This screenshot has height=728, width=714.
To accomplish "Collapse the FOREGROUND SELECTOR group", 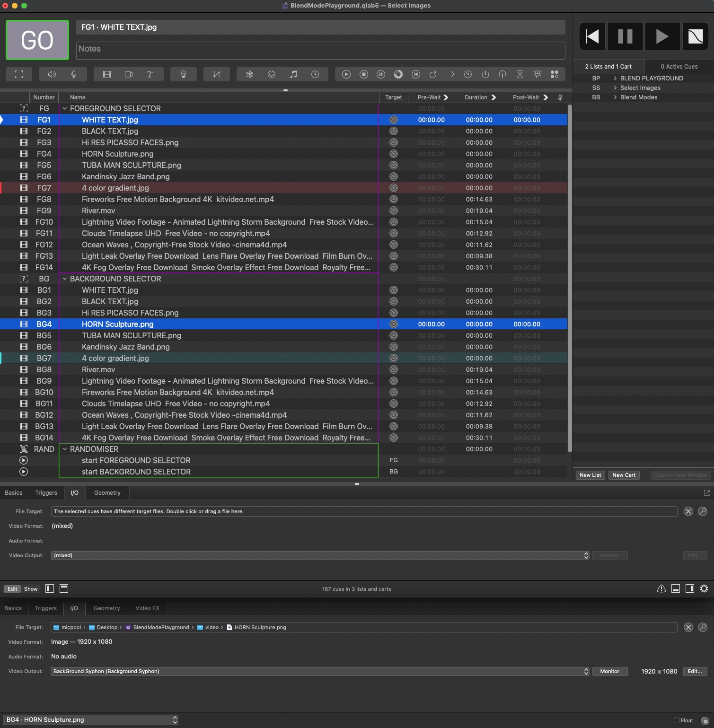I will coord(65,109).
